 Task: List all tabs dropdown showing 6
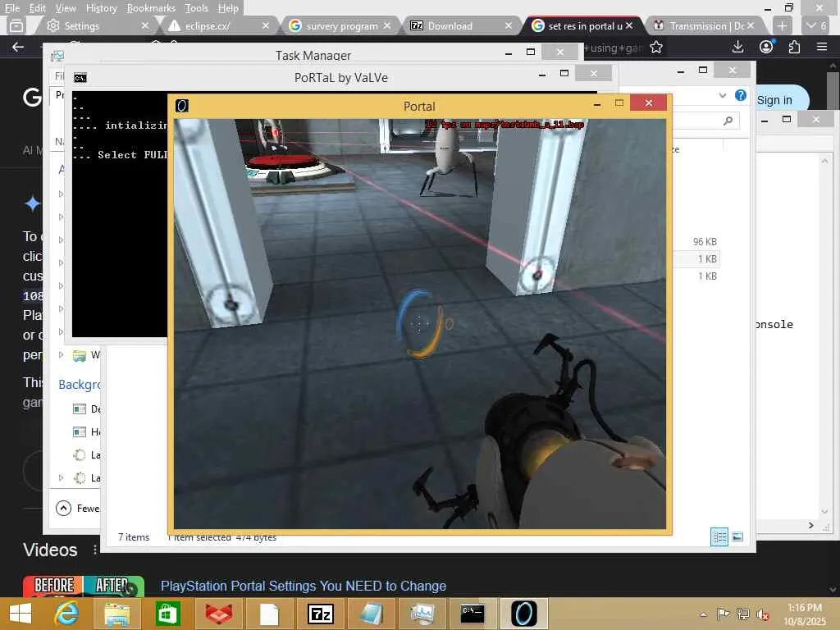[817, 25]
